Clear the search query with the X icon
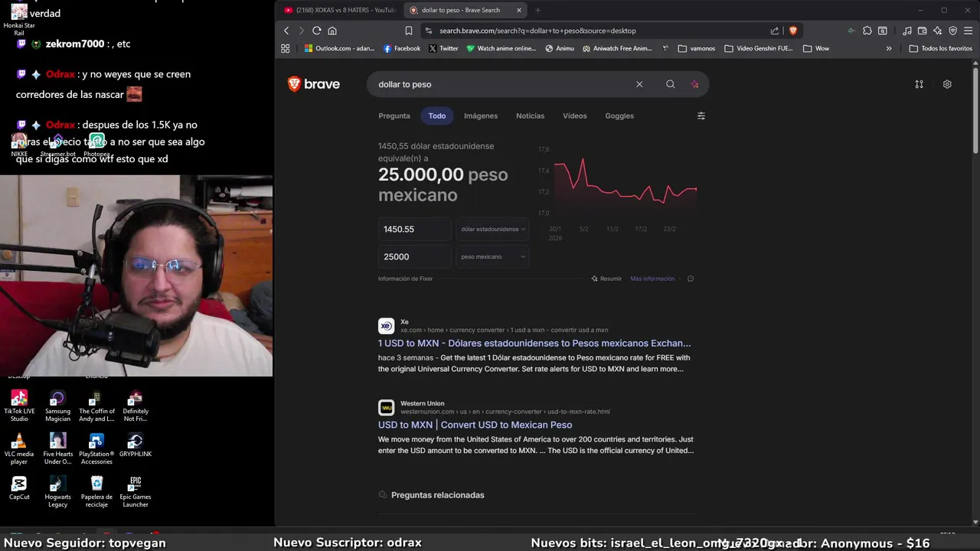This screenshot has height=551, width=980. 639,84
